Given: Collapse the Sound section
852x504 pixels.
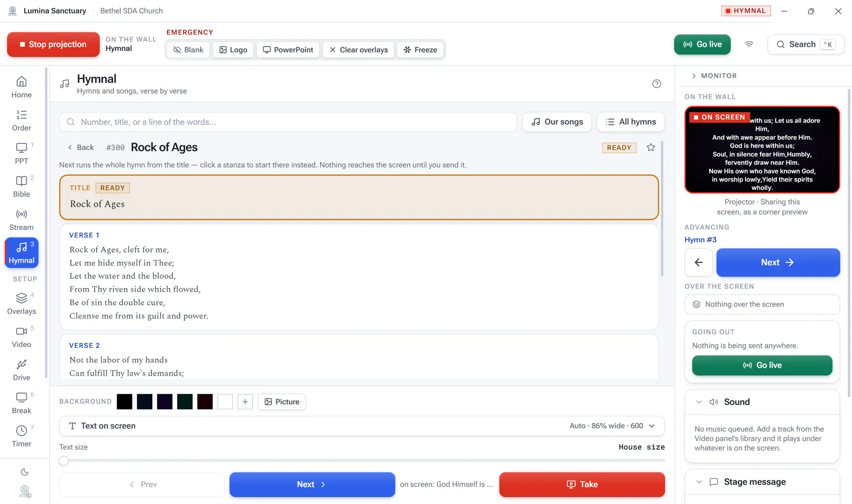Looking at the screenshot, I should (699, 402).
